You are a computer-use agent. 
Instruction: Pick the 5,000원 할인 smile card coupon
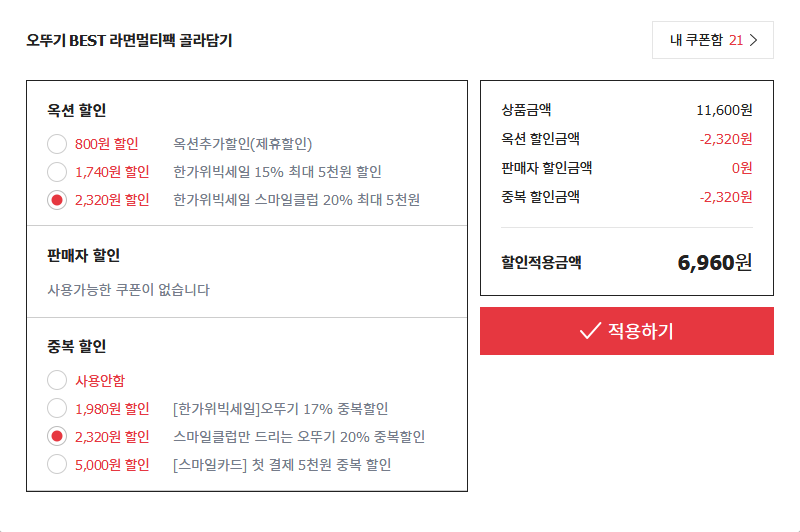point(57,465)
